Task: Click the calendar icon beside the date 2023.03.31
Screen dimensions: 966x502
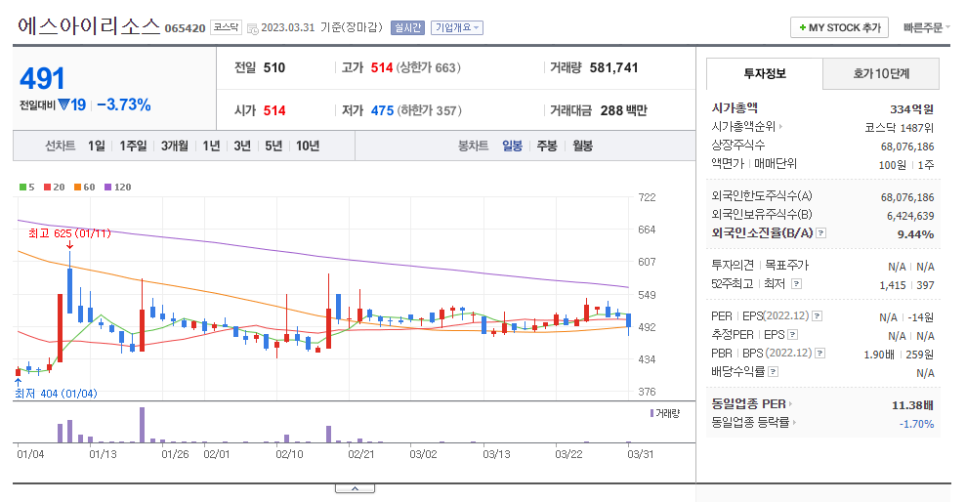Action: point(253,28)
